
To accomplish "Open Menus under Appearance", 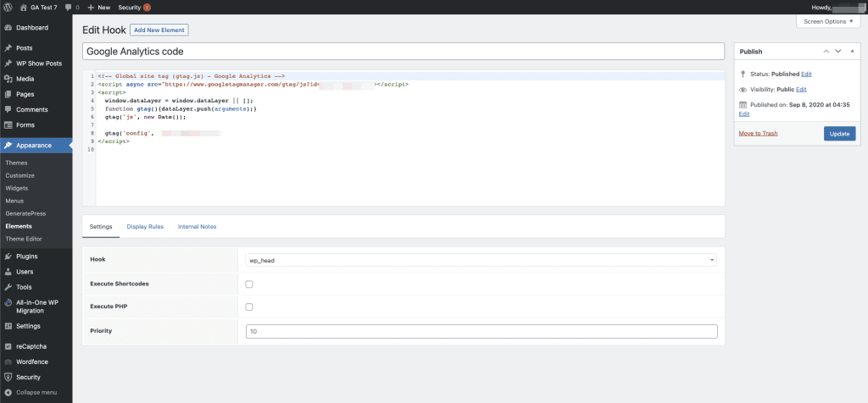I will coord(14,201).
